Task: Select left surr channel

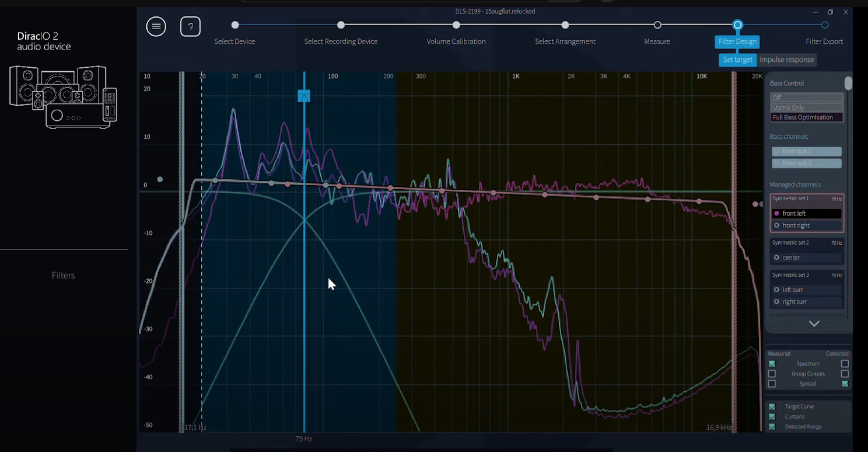Action: [807, 290]
